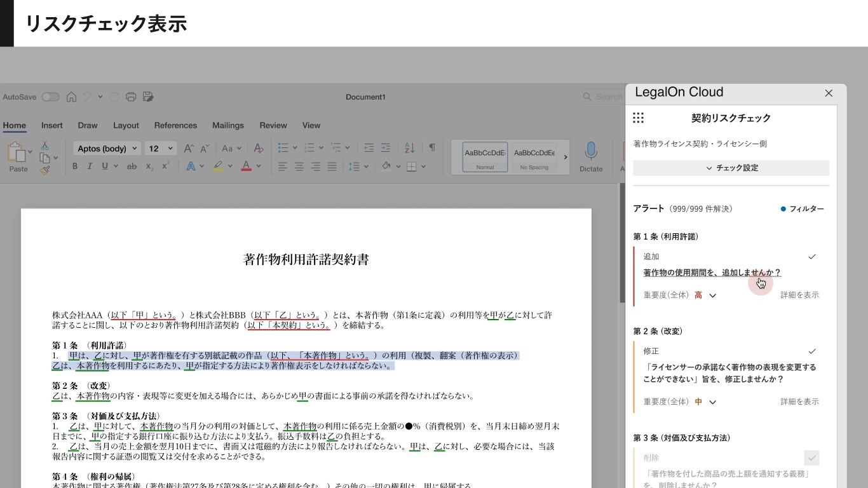Expand the チェック設定 section
Screen dimensions: 868x488
[x=731, y=168]
